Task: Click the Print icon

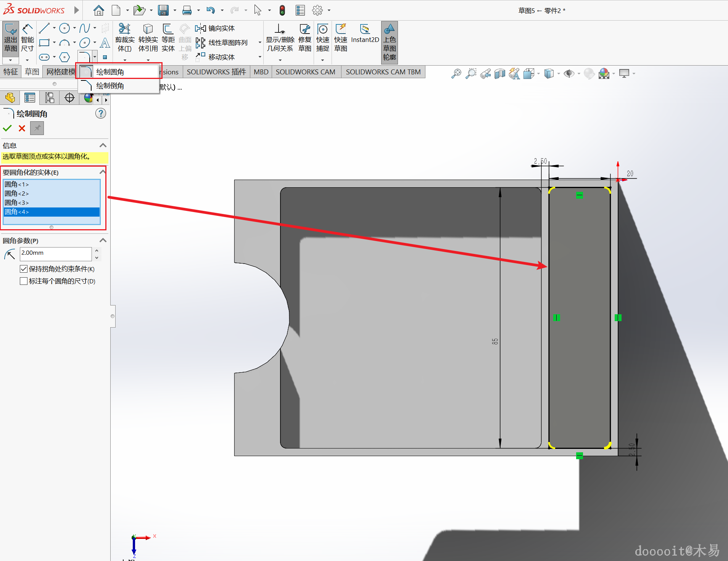Action: click(x=187, y=10)
